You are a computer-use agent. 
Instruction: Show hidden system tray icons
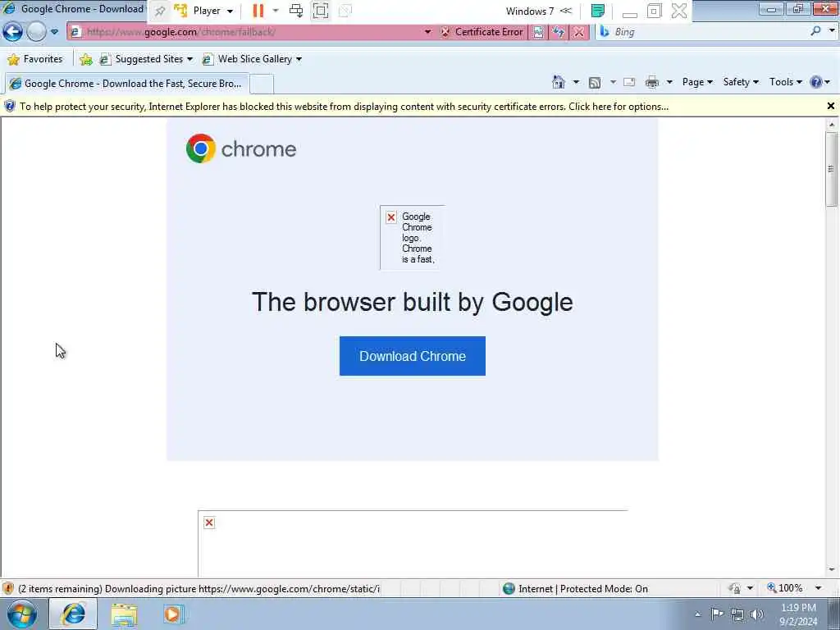697,614
